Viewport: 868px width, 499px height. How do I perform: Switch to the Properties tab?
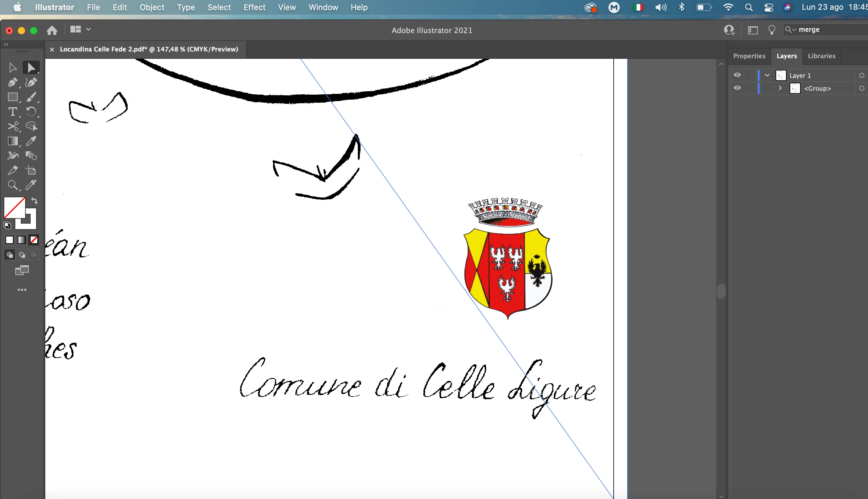tap(749, 56)
